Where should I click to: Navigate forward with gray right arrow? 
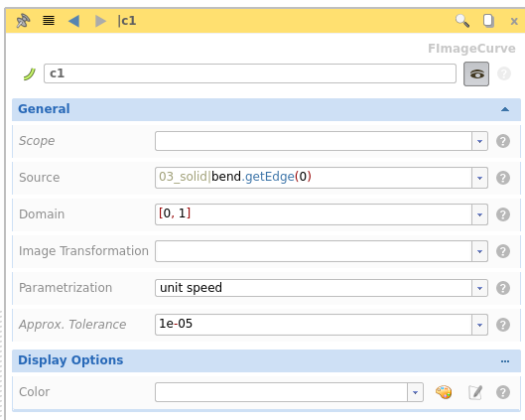pyautogui.click(x=100, y=21)
